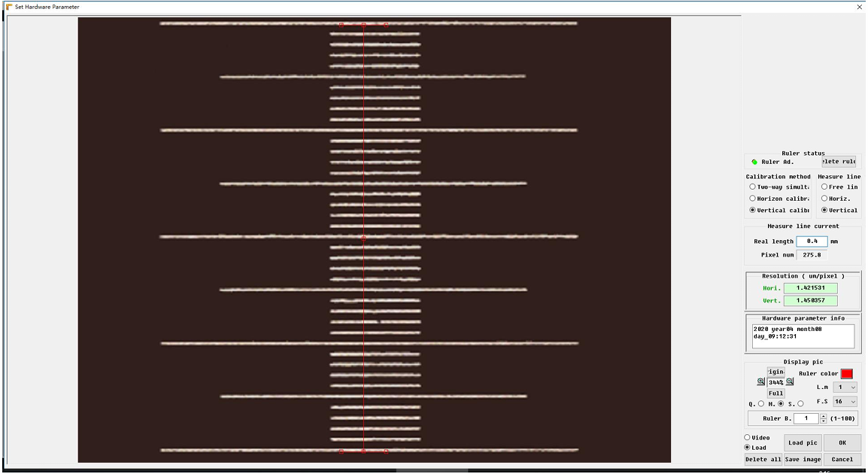
Task: Click the Load pic button
Action: tap(803, 442)
